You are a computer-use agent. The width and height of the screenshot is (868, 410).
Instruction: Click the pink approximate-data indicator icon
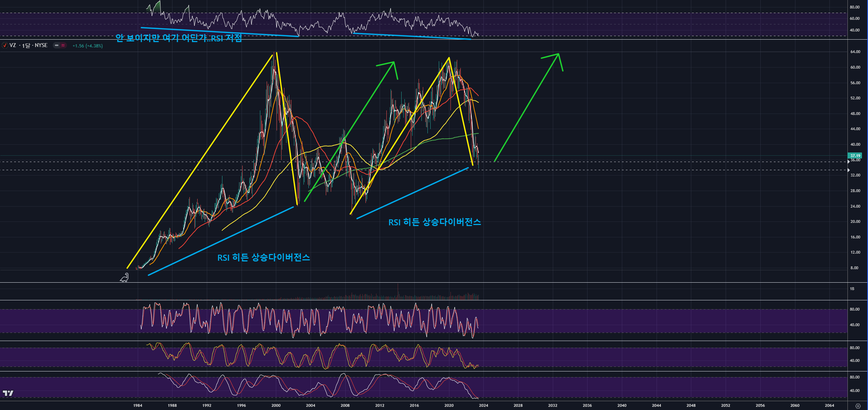tap(63, 45)
